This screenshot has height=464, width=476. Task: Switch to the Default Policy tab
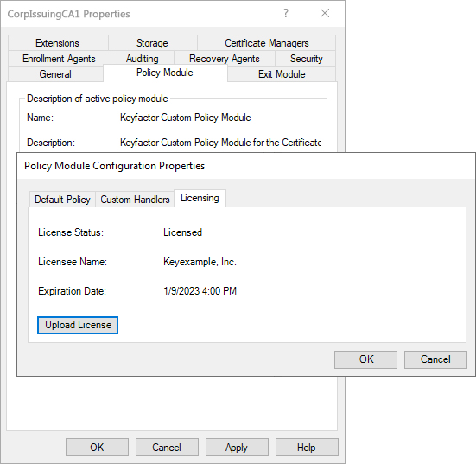pos(62,200)
